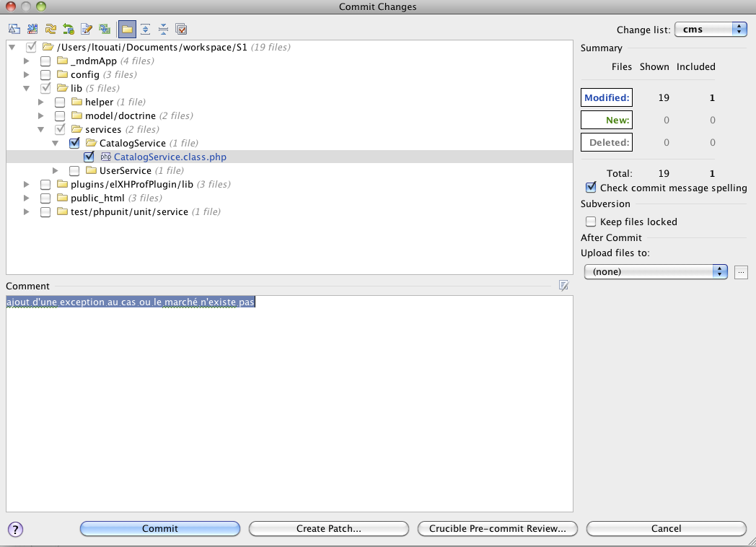756x547 pixels.
Task: Open the Change list cms dropdown
Action: (x=711, y=30)
